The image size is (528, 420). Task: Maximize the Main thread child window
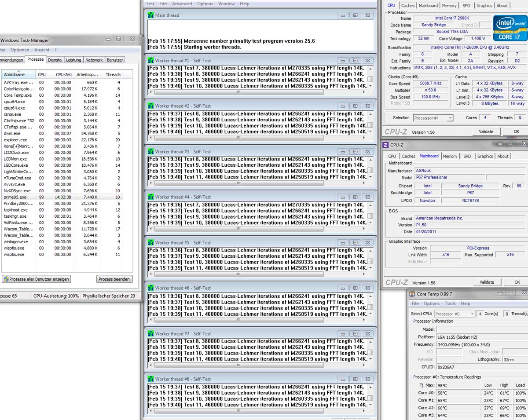[x=355, y=15]
